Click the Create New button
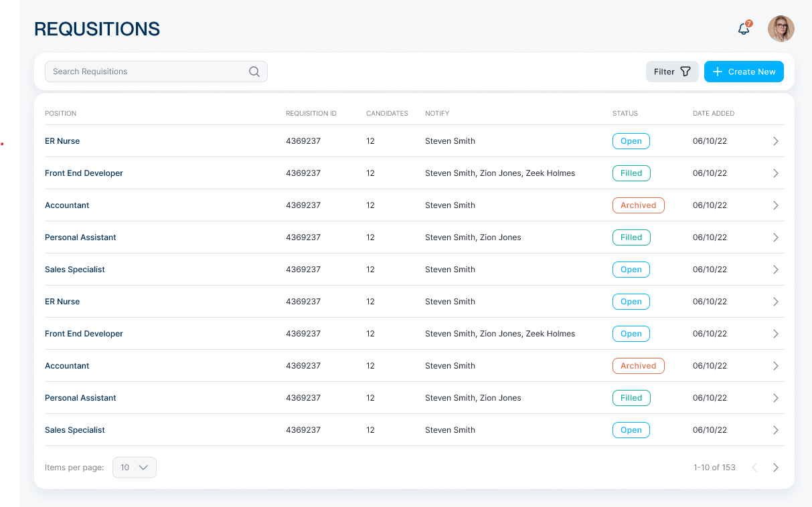This screenshot has height=507, width=812. click(x=744, y=72)
